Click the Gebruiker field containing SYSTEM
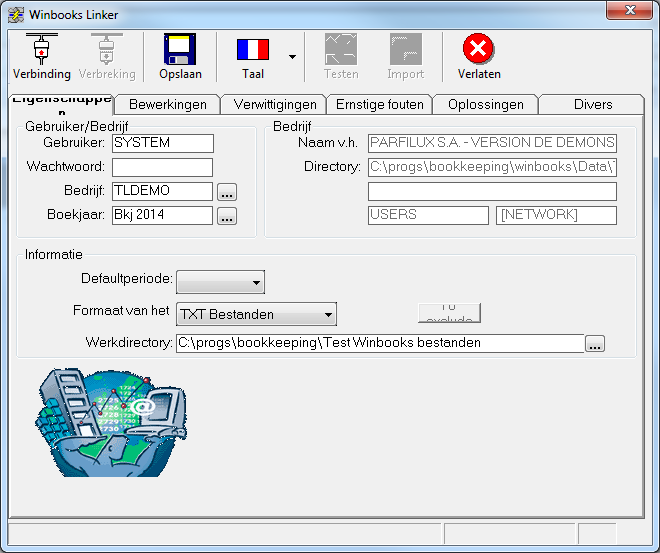 click(x=163, y=143)
